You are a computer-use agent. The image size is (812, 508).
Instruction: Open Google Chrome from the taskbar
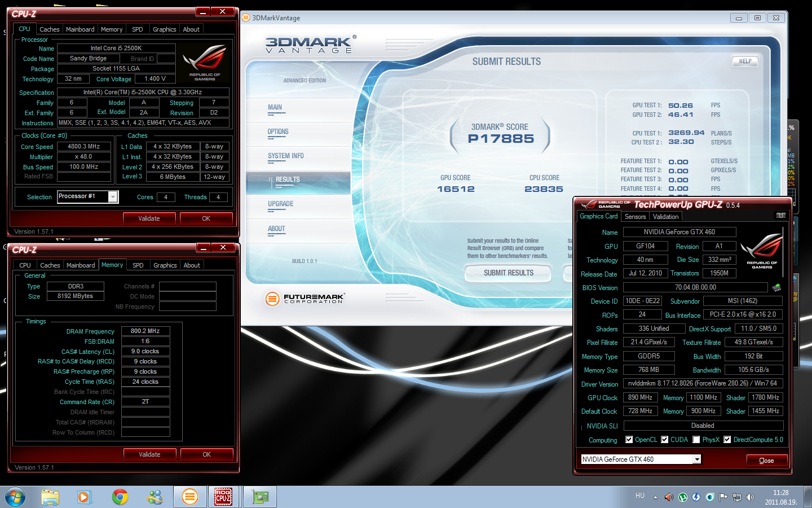[120, 497]
